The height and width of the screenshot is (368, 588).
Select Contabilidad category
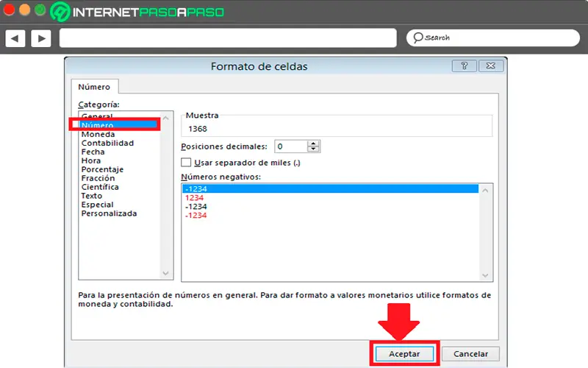107,143
